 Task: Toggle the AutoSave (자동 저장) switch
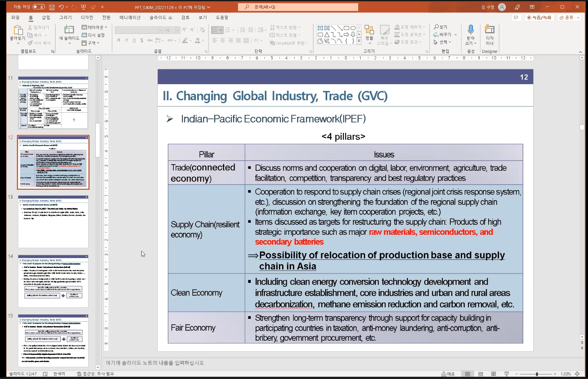click(39, 7)
